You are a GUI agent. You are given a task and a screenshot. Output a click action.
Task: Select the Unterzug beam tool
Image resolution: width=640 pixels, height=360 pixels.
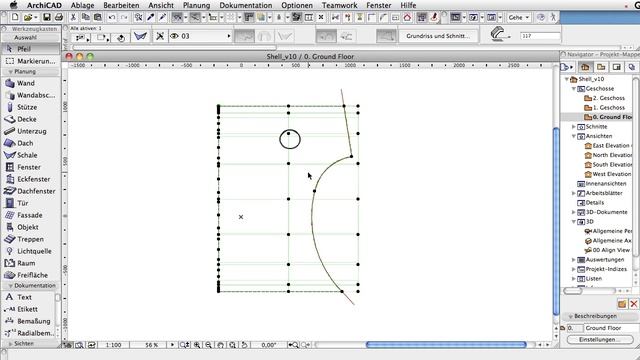(31, 131)
